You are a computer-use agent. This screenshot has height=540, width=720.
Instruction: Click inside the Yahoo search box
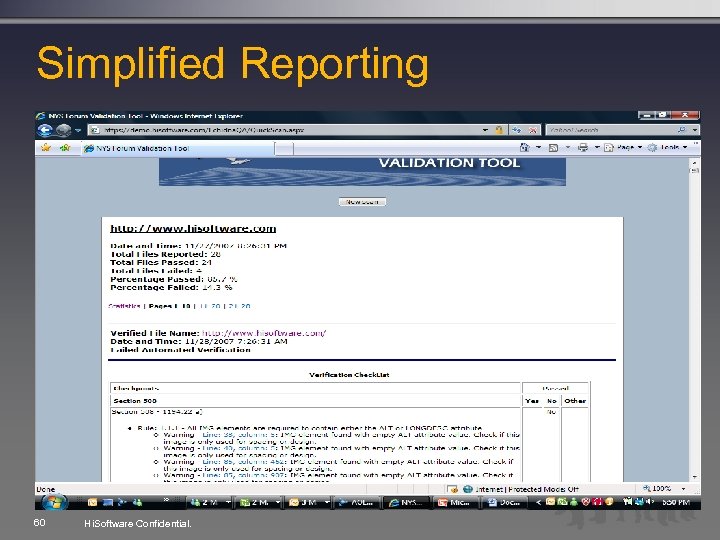(611, 130)
